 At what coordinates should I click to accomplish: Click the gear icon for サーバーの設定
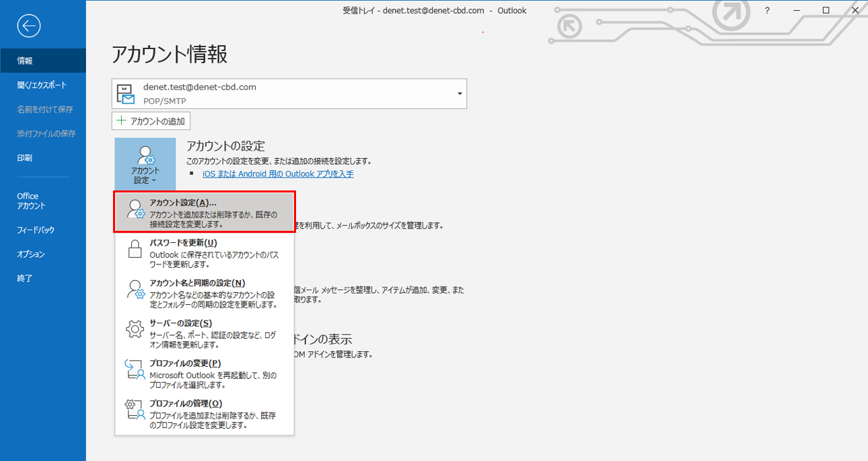(135, 330)
